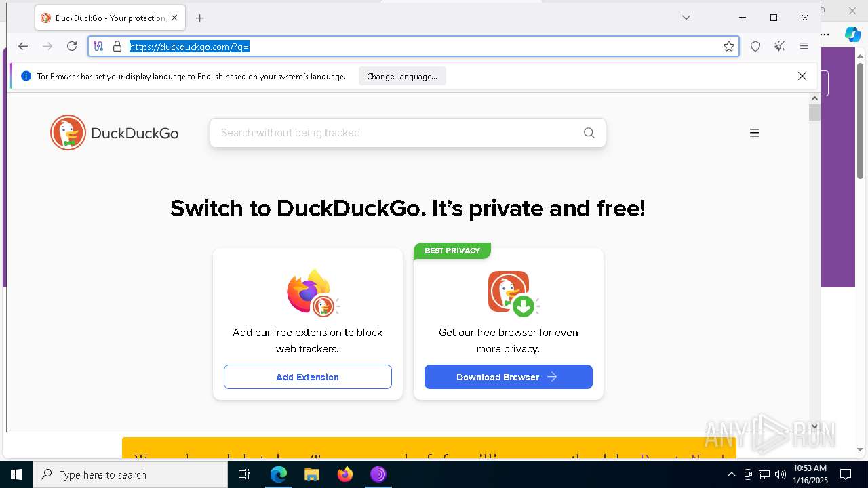Bookmark this page with the star icon
Viewport: 868px width, 488px height.
[x=729, y=46]
